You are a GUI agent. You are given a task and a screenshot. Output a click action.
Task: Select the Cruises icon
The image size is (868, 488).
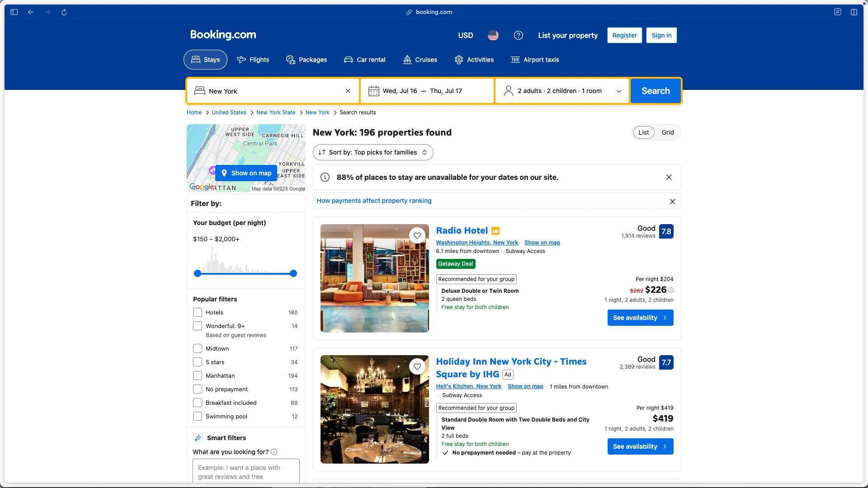point(406,59)
